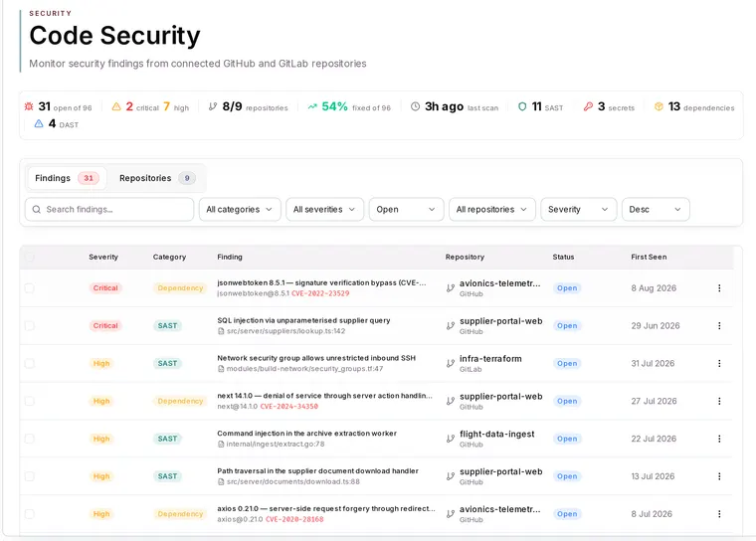Open the CVE-2020-28168 link

[294, 519]
